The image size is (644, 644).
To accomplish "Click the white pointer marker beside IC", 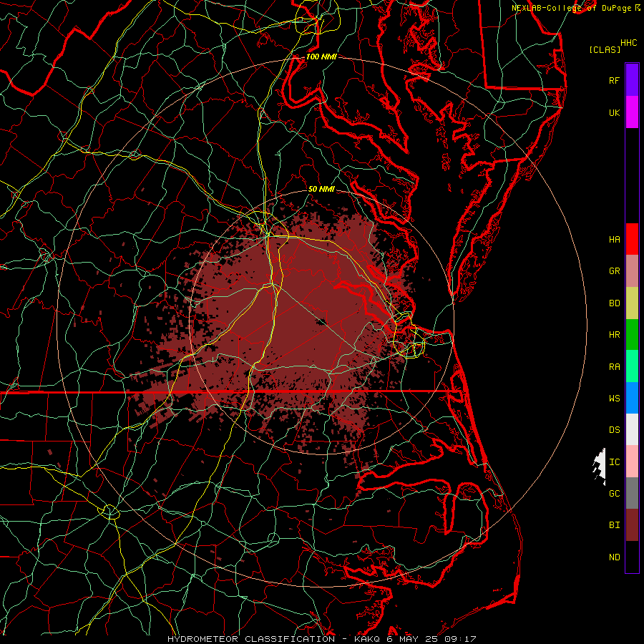I will 600,466.
